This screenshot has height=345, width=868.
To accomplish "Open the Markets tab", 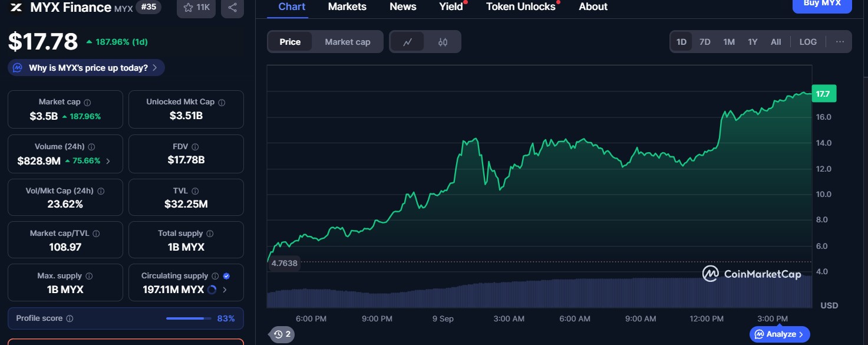I will click(347, 7).
